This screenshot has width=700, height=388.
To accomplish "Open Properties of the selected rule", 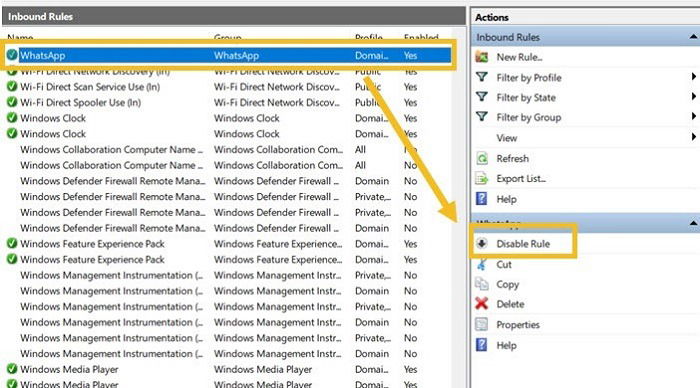I will pos(518,325).
